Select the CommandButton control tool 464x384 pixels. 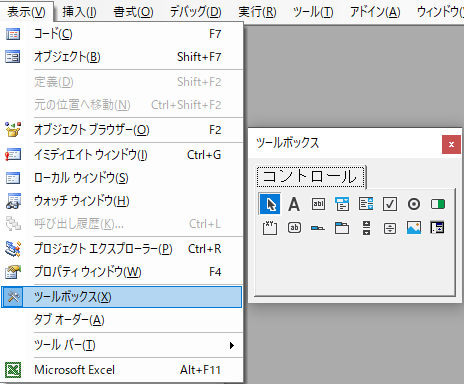point(294,228)
